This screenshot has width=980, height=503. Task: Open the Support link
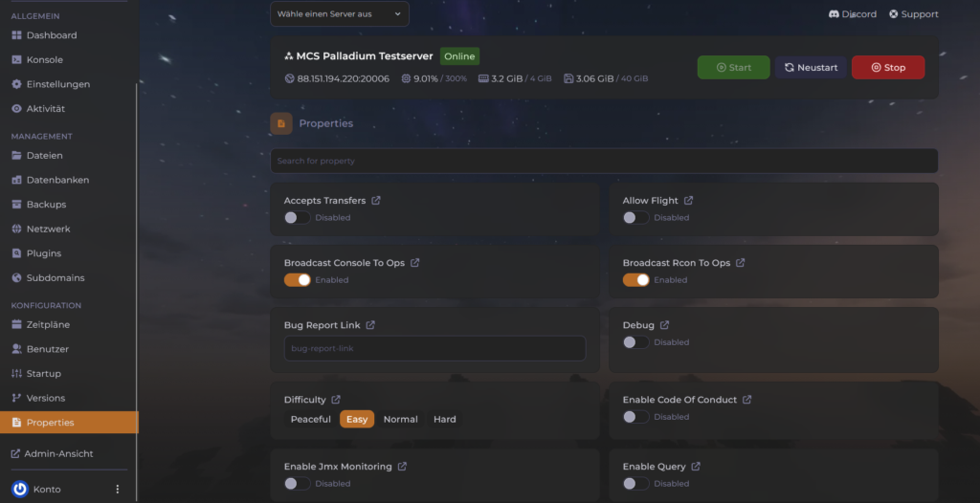[914, 13]
